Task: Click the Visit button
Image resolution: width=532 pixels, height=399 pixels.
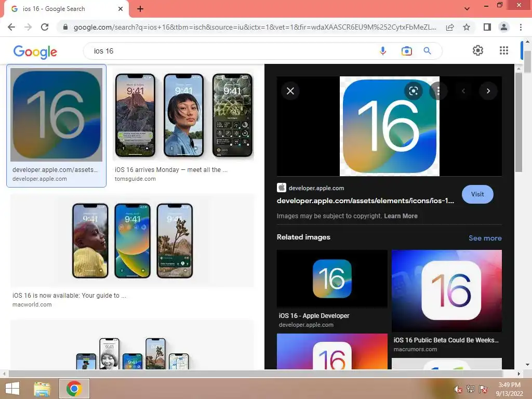Action: [x=477, y=194]
